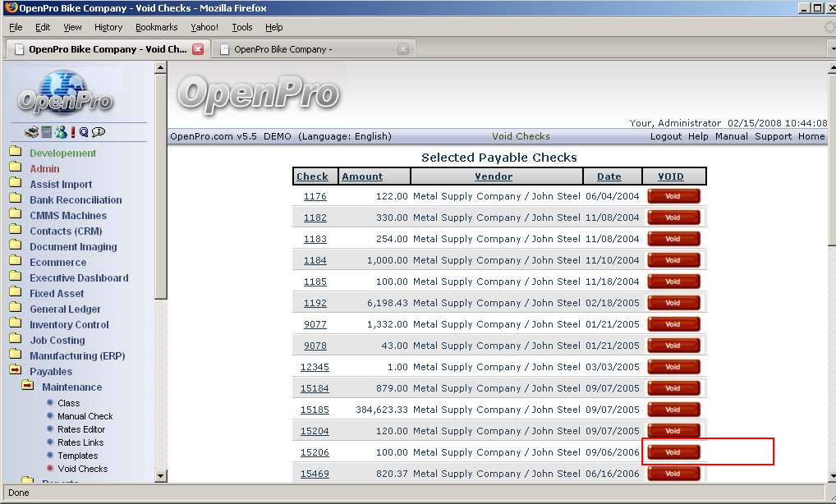Click the General Ledger folder icon
The image size is (836, 504).
(15, 309)
